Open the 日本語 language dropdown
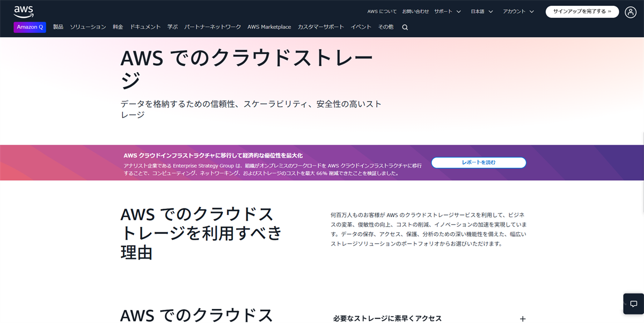Image resolution: width=644 pixels, height=323 pixels. 482,11
